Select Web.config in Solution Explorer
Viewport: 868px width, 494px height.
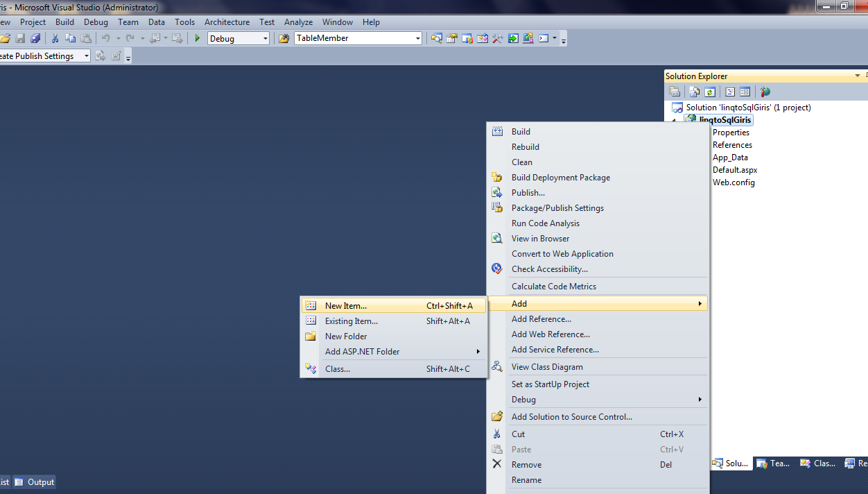click(734, 182)
